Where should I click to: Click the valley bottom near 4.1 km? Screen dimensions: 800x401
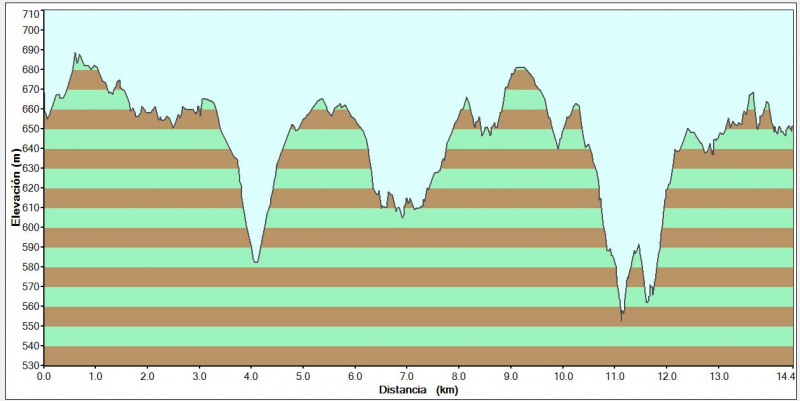coord(256,262)
